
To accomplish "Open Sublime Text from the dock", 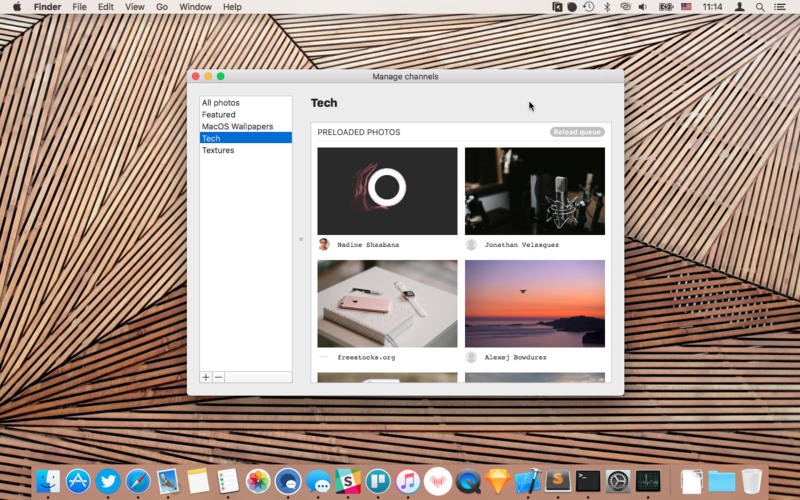I will 558,481.
